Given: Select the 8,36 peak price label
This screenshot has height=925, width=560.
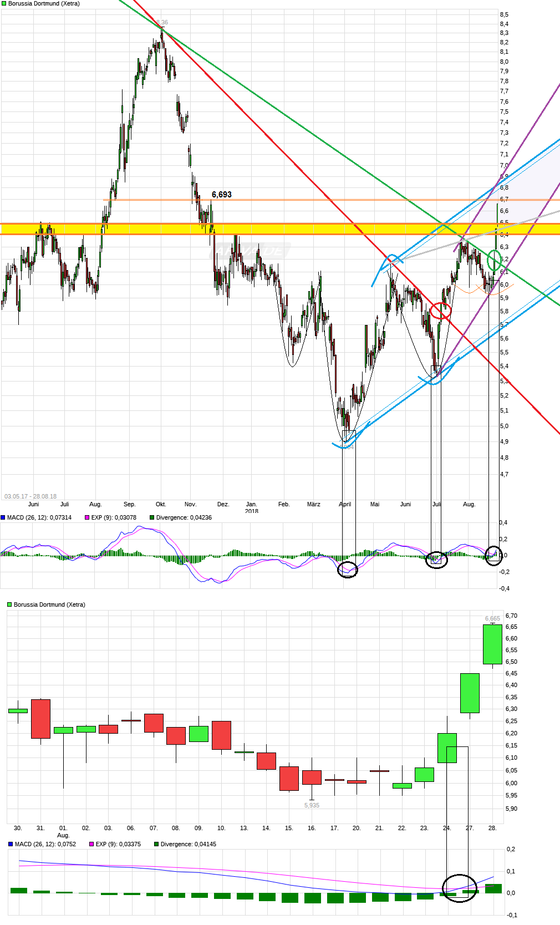Looking at the screenshot, I should coord(162,23).
